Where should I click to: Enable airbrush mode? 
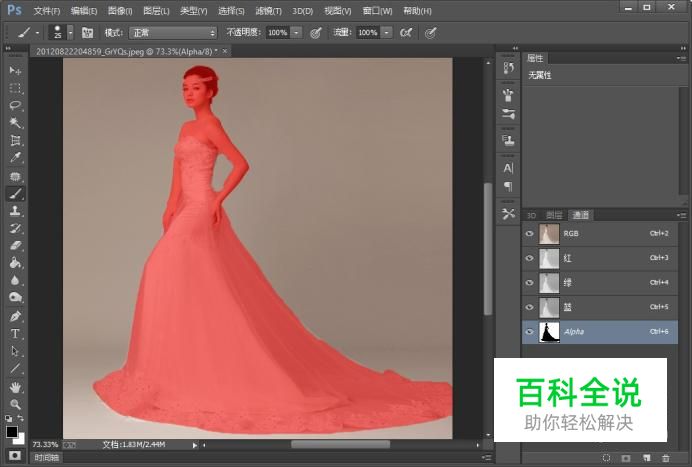[406, 33]
